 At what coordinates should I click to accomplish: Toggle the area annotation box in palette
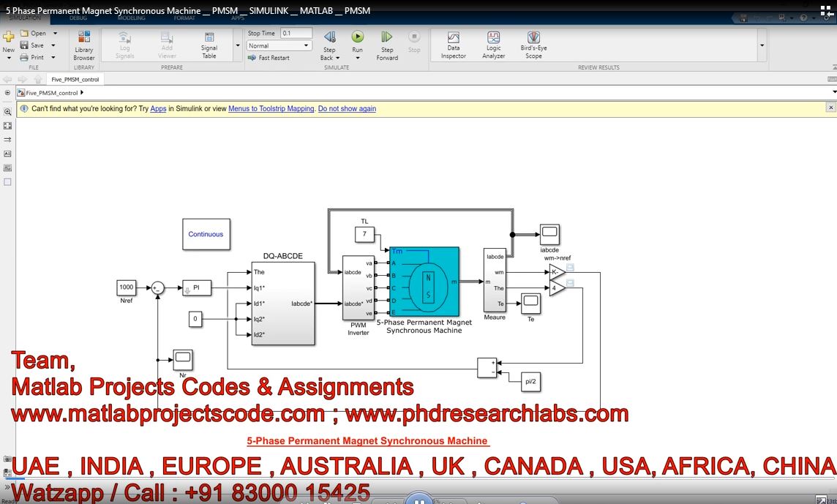[8, 181]
